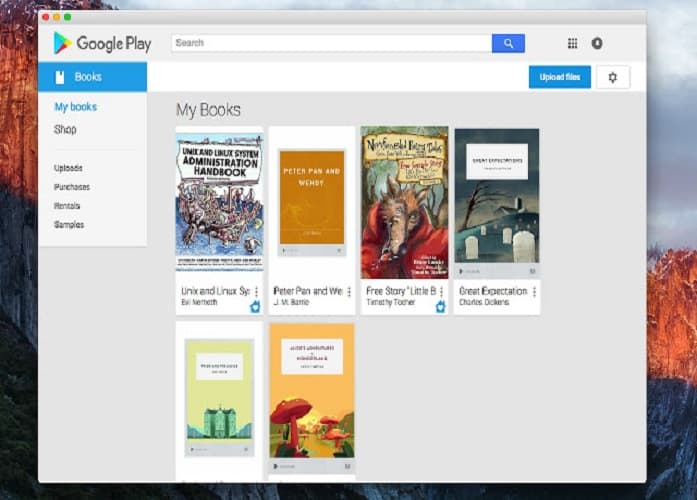This screenshot has width=697, height=500.
Task: Select Purchases in the sidebar
Action: [x=72, y=187]
